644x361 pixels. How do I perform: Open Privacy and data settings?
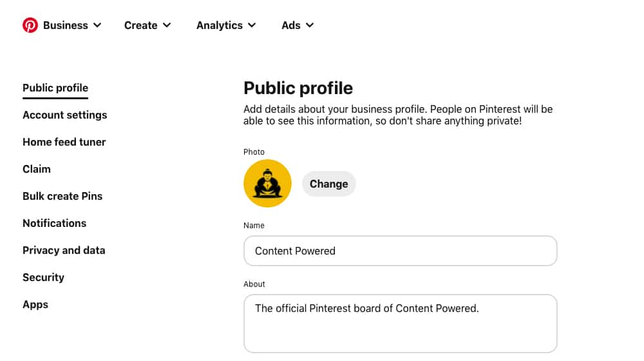click(x=64, y=251)
